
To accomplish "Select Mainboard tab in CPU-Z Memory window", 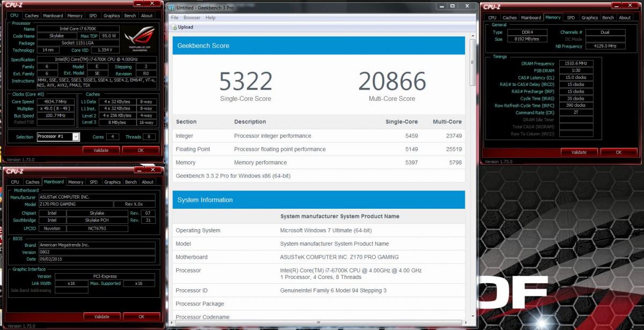I will tap(531, 18).
